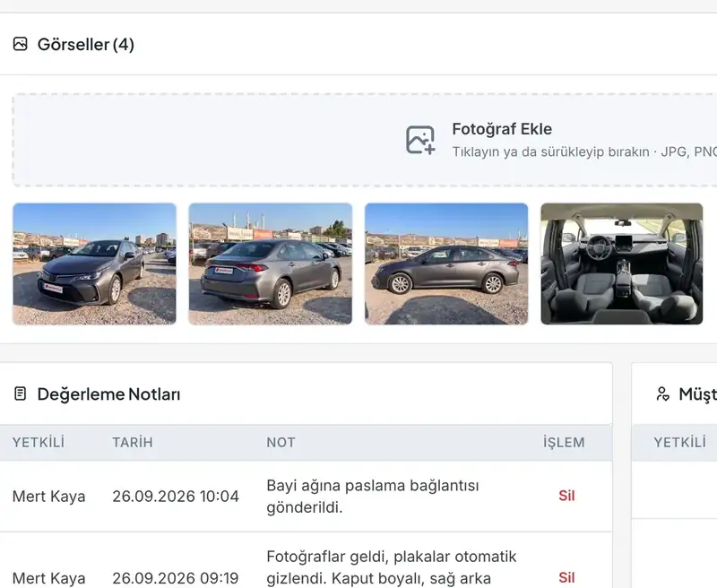This screenshot has width=717, height=588.
Task: Delete the 09:19 note with Sil
Action: coord(566,577)
